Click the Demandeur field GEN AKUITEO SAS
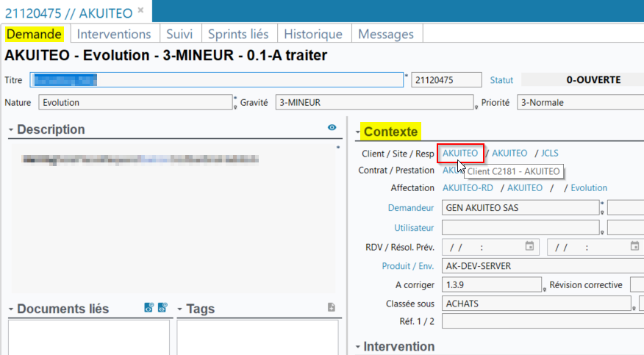 520,208
